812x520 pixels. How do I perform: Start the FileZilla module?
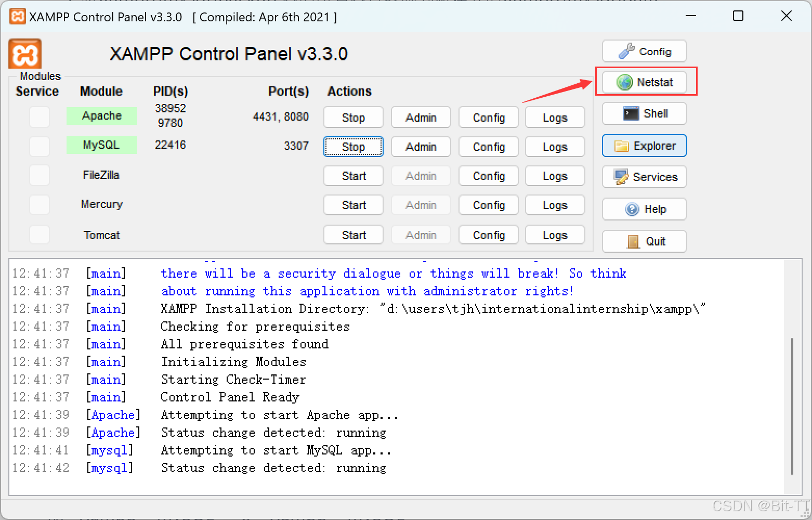pyautogui.click(x=353, y=176)
